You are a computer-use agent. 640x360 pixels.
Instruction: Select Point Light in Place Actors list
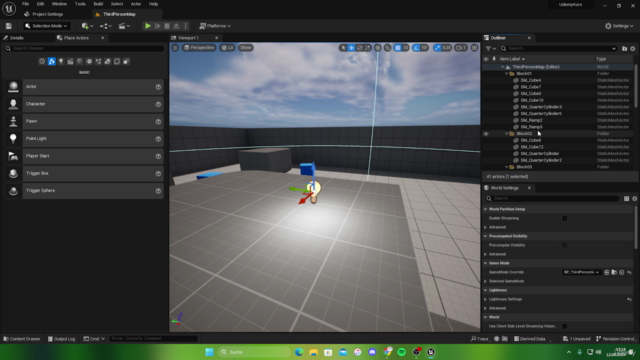84,139
